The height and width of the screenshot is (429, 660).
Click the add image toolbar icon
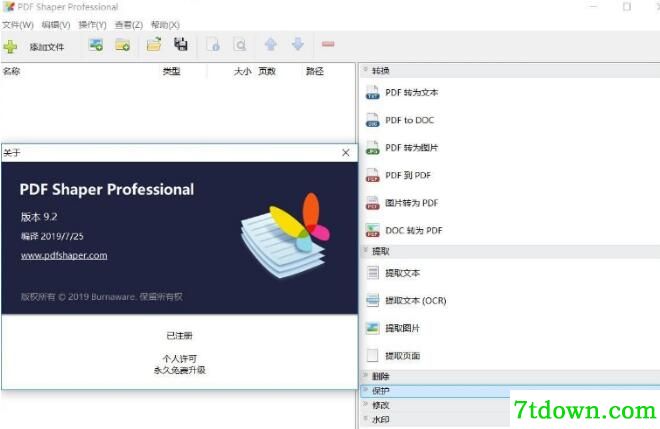pyautogui.click(x=96, y=45)
